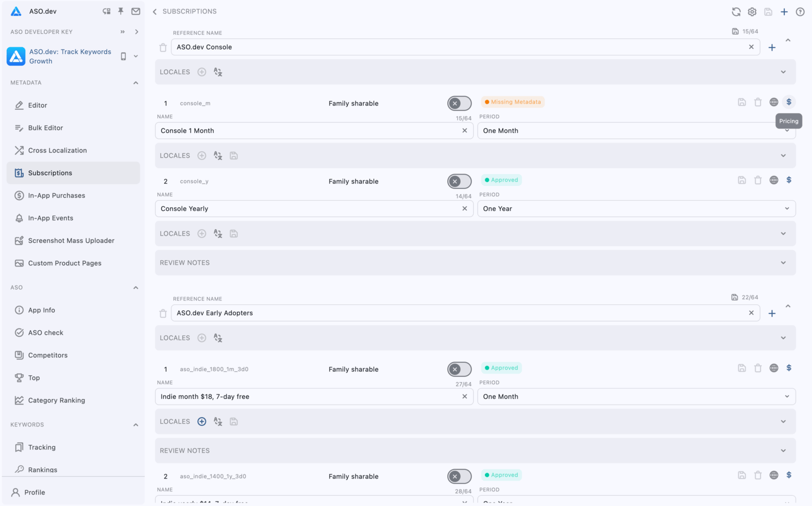Viewport: 812px width, 506px height.
Task: Go back from Subscriptions header
Action: (155, 12)
